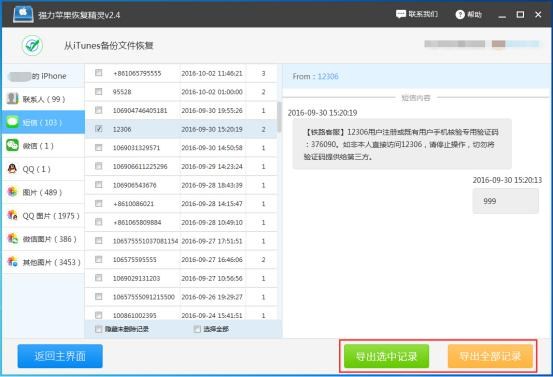Image resolution: width=553 pixels, height=377 pixels.
Task: Check the 95528 message row checkbox
Action: click(x=99, y=91)
